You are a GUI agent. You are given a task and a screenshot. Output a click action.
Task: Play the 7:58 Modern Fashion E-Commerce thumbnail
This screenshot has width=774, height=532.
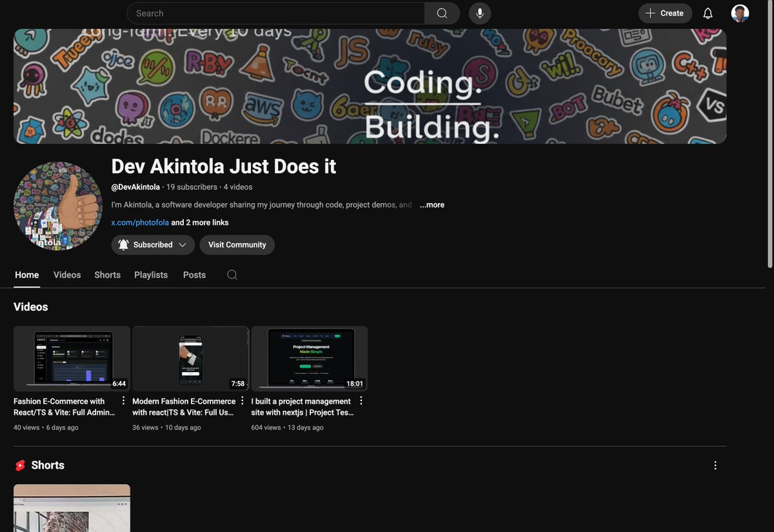[x=190, y=359]
